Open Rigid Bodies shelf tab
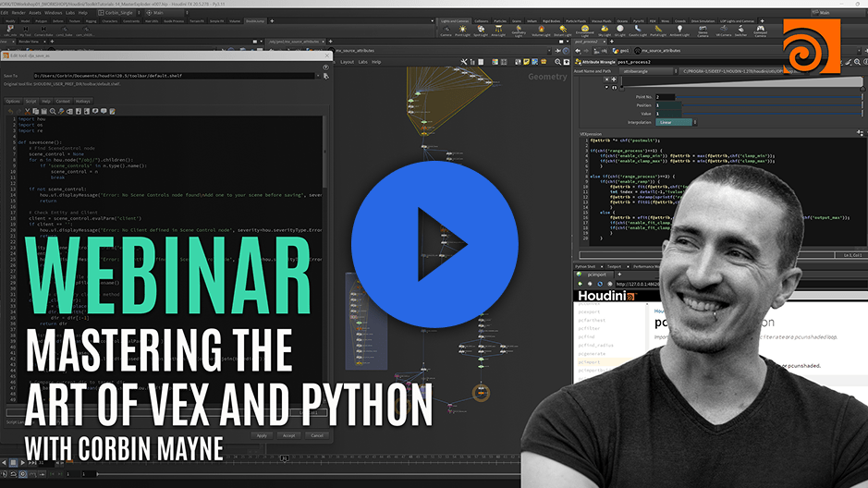Screen dimensions: 868x488 pyautogui.click(x=551, y=21)
